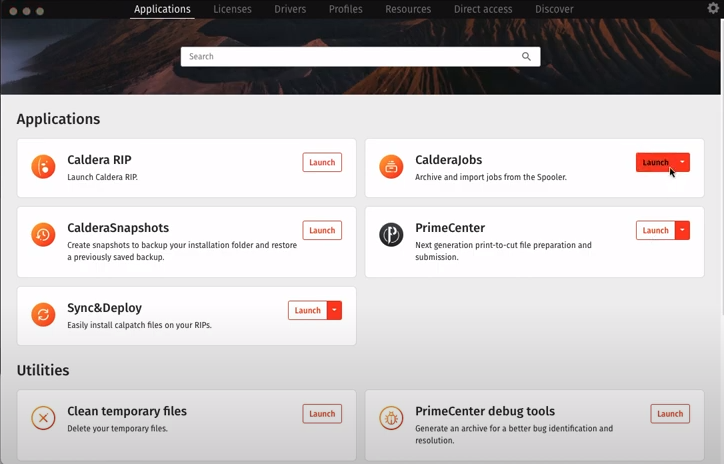Click the PrimeCenter logo icon

coord(391,235)
